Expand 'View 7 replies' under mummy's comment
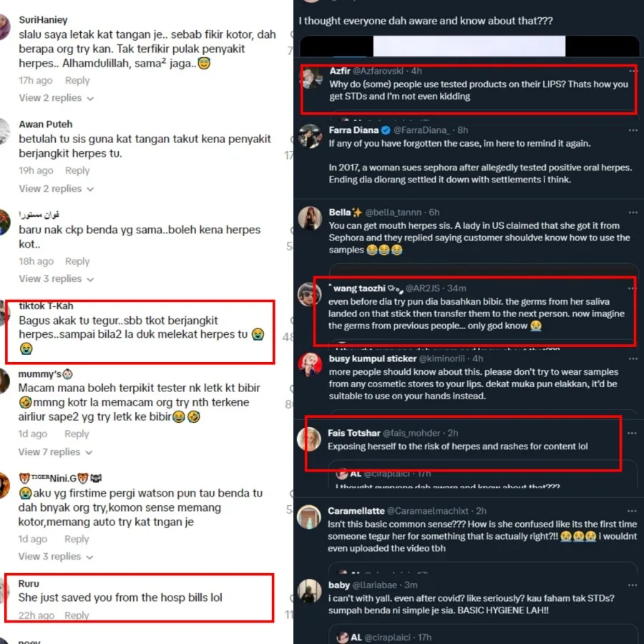 [55, 452]
